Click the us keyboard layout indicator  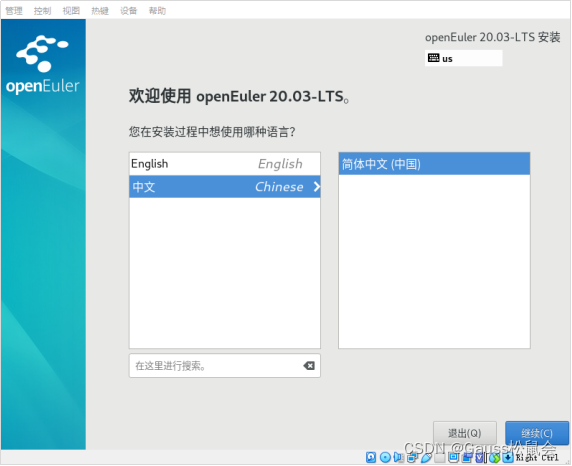tap(463, 58)
